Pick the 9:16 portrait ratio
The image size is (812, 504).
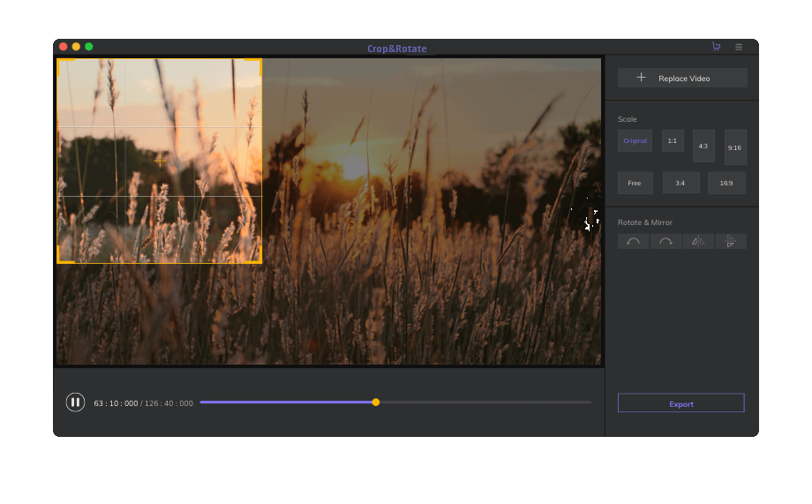tap(735, 147)
